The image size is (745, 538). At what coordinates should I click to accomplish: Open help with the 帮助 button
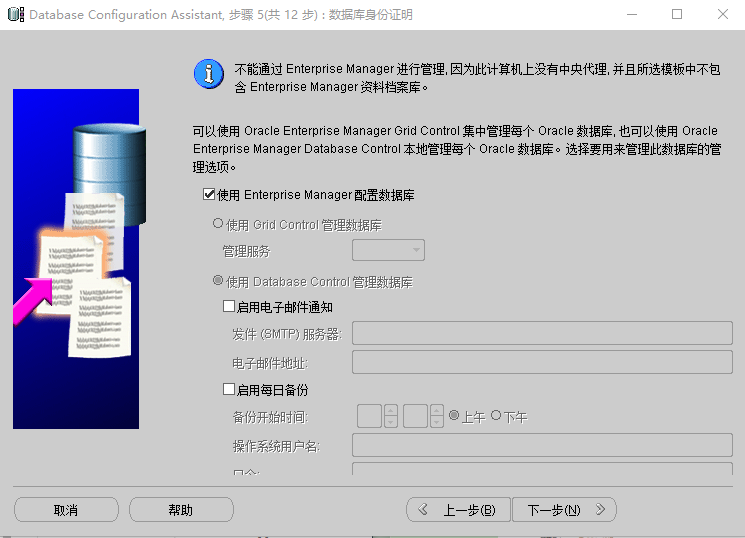181,510
